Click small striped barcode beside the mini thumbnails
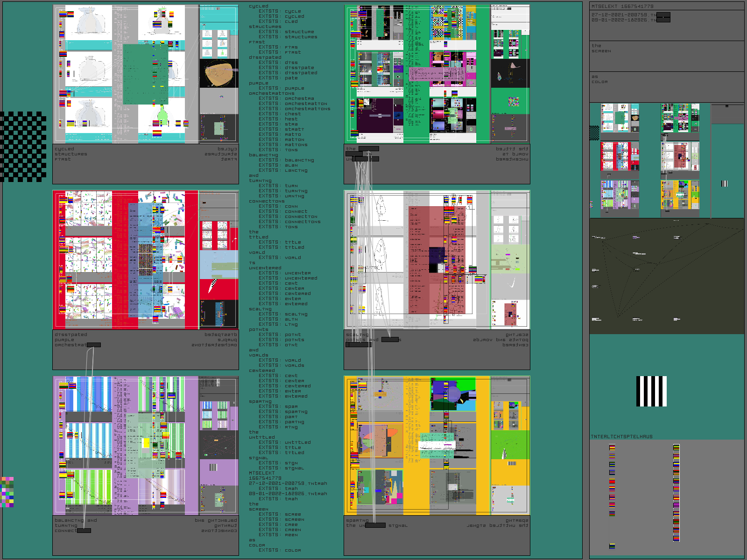Viewport: 747px width, 560px height. 724,183
